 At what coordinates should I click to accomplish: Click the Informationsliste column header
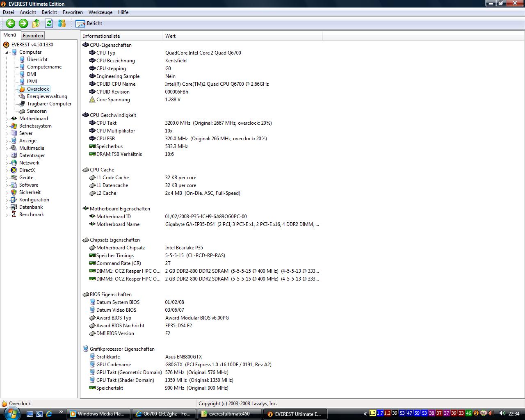(122, 36)
